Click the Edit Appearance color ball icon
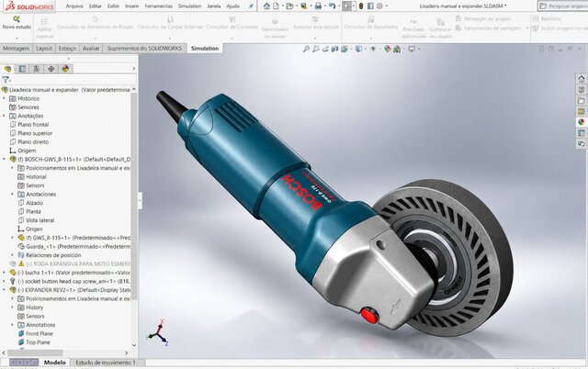 (388, 49)
